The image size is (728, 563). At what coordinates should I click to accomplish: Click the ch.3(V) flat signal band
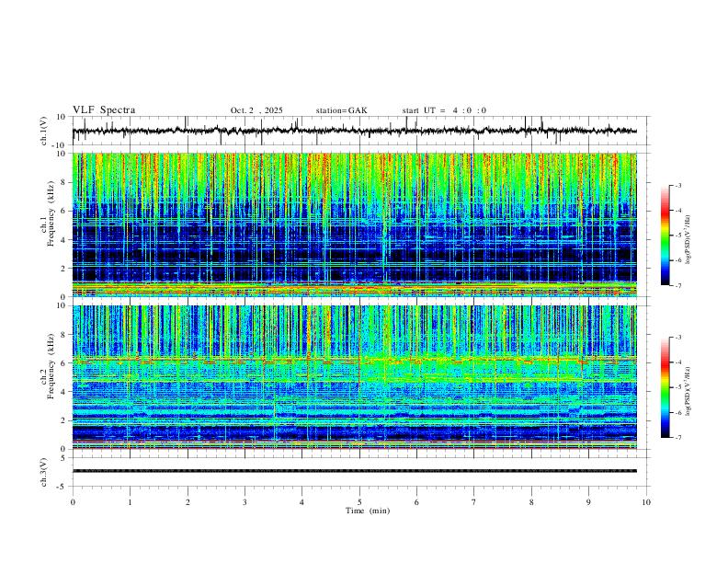click(354, 471)
